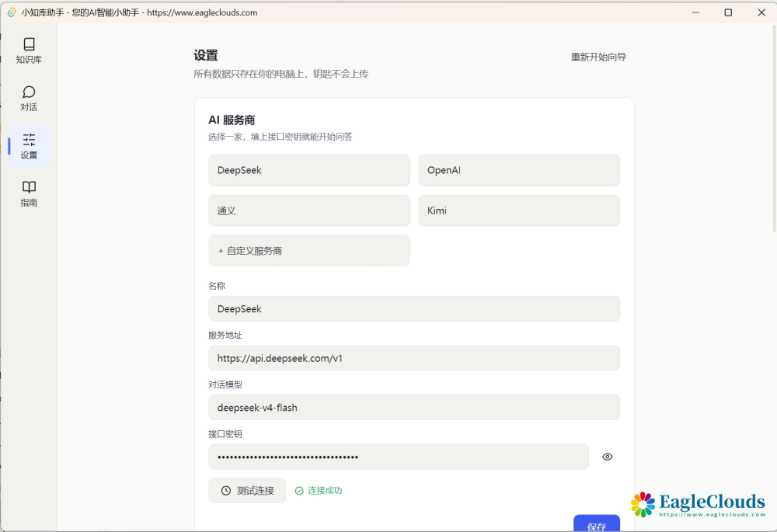This screenshot has height=532, width=777.
Task: Focus the 对话模型 field deepseek-v4-flash
Action: pos(414,408)
